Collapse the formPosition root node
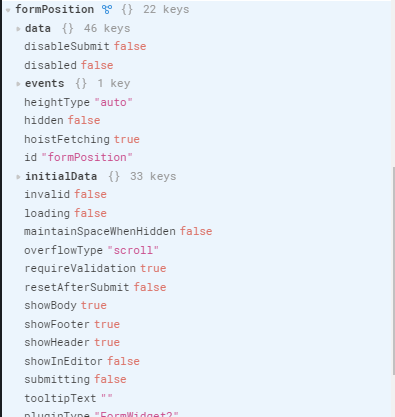Image resolution: width=395 pixels, height=417 pixels. click(x=8, y=10)
